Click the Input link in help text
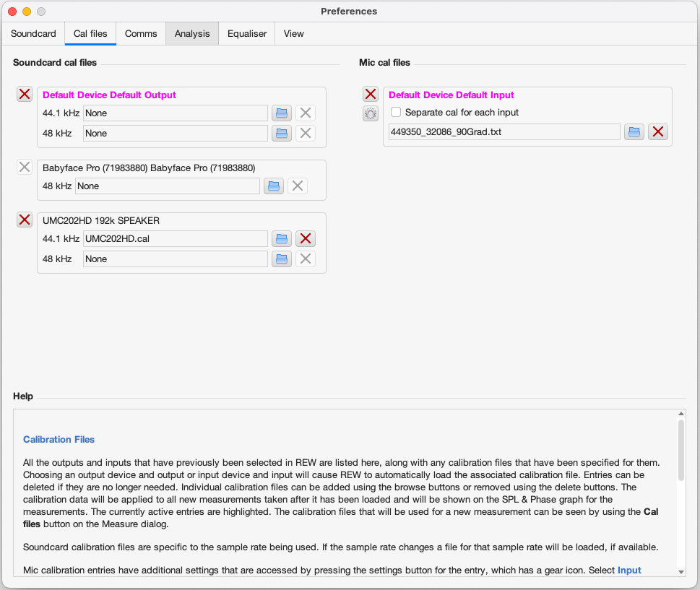The height and width of the screenshot is (590, 700). tap(629, 570)
